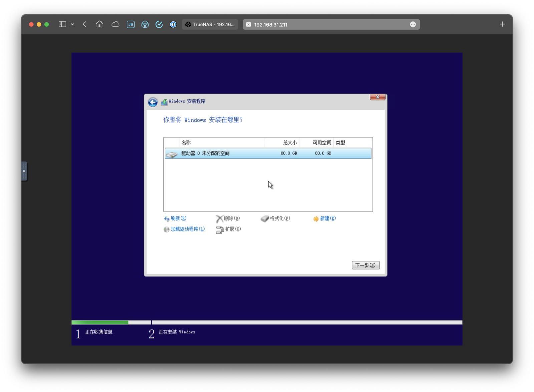The image size is (534, 392).
Task: Click the cloud icon in the browser toolbar
Action: (x=116, y=24)
